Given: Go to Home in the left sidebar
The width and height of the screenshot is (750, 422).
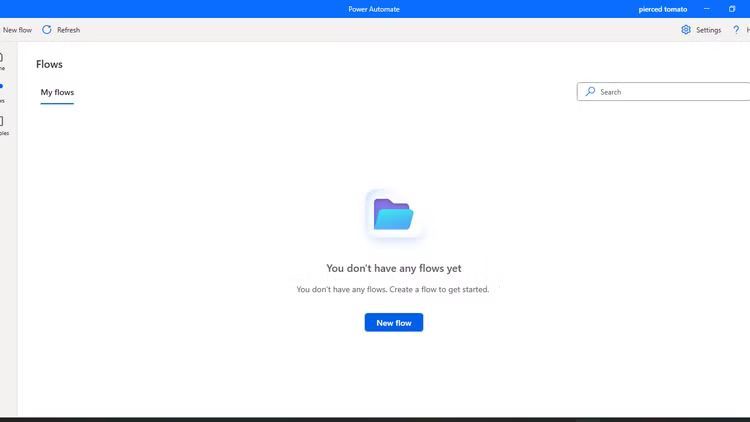Looking at the screenshot, I should [2, 60].
